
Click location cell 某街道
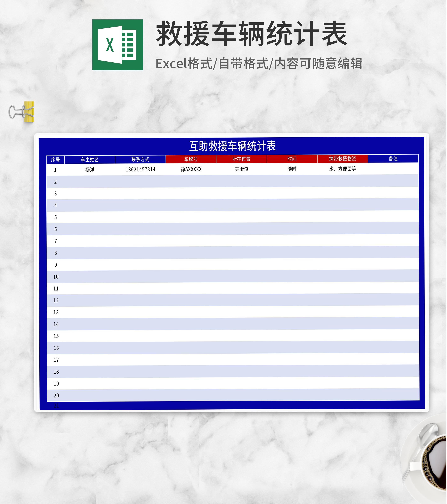click(241, 169)
